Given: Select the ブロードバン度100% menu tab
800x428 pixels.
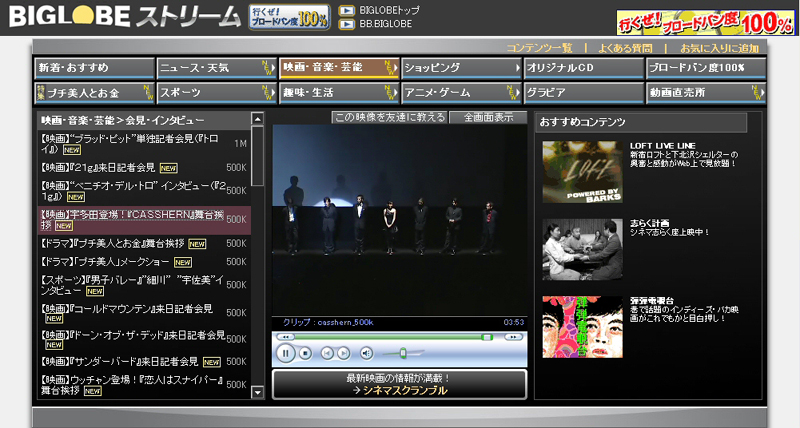Looking at the screenshot, I should pos(706,68).
